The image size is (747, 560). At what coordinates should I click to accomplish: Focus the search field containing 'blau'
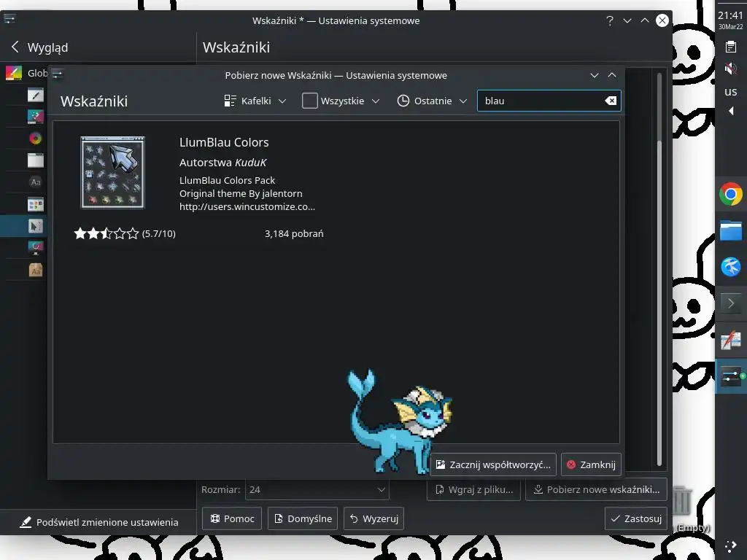point(549,101)
